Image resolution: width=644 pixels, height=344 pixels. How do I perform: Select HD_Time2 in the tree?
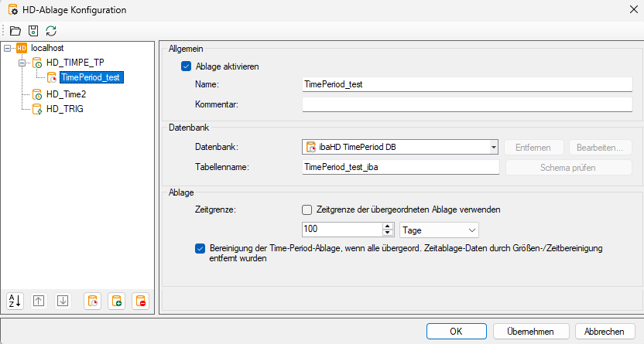[x=65, y=94]
